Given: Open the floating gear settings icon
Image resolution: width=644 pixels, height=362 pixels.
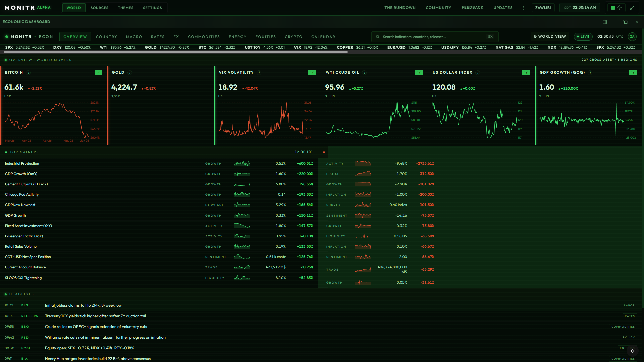Looking at the screenshot, I should [633, 351].
